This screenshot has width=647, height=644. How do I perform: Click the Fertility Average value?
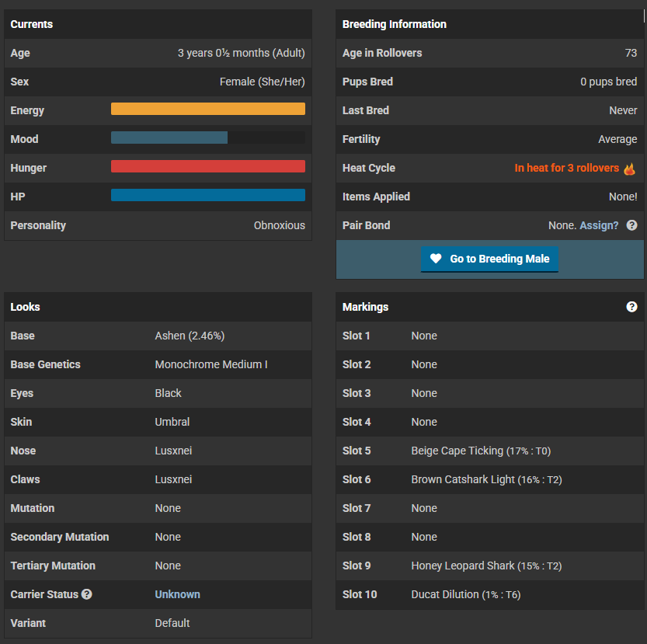617,139
